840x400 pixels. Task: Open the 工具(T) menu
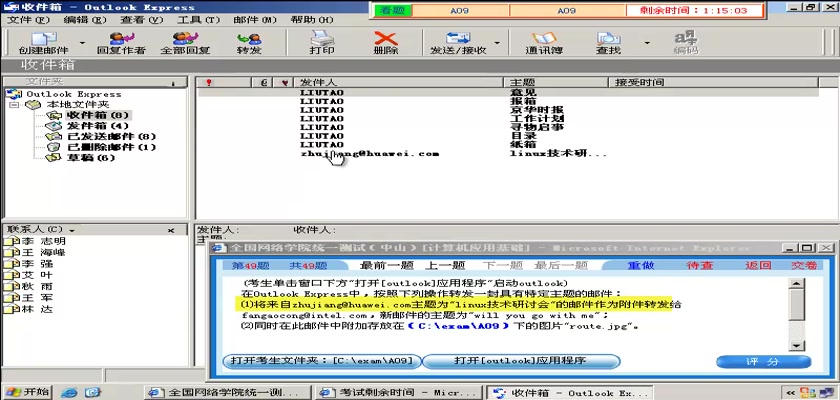199,20
